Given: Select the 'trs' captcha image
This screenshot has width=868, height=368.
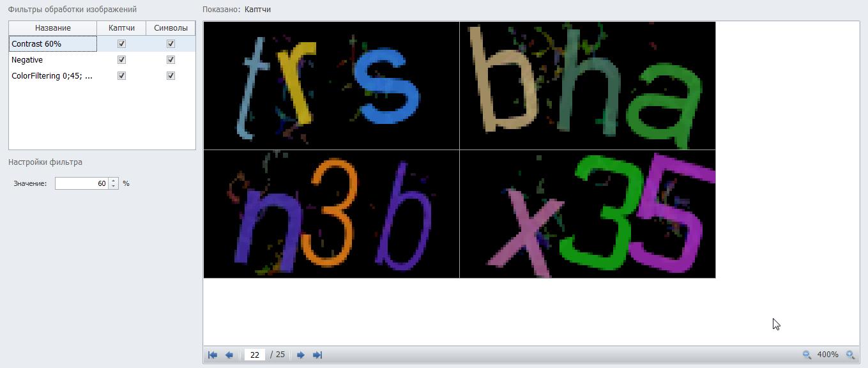Looking at the screenshot, I should [x=331, y=86].
